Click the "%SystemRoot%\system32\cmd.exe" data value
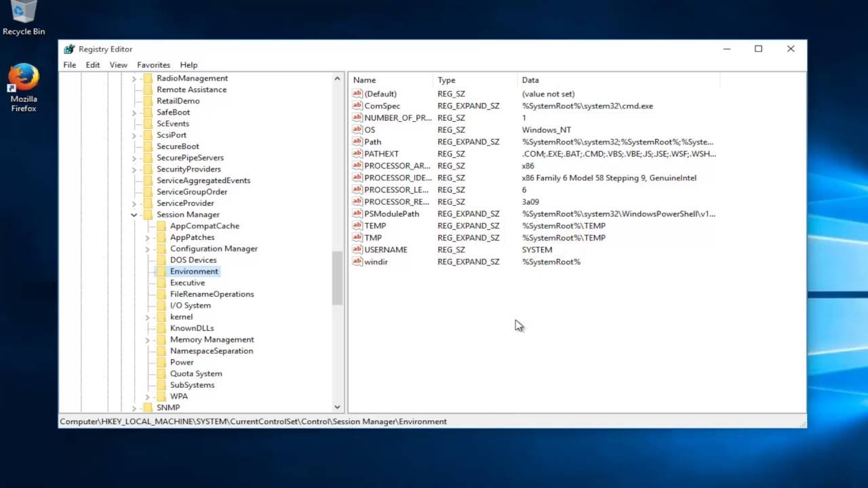This screenshot has height=488, width=868. [x=587, y=106]
